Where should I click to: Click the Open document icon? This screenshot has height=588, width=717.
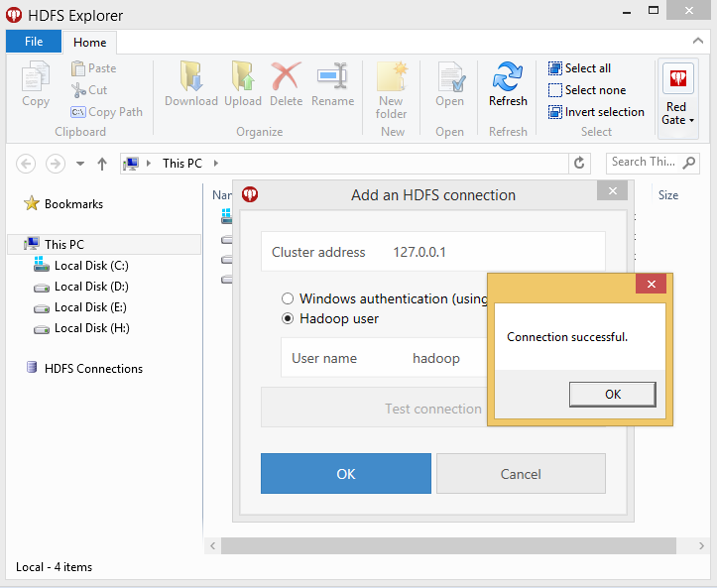pos(450,76)
